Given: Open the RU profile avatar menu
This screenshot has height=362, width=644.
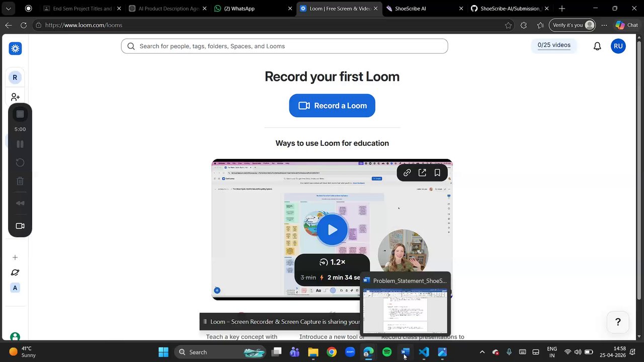Looking at the screenshot, I should point(618,46).
